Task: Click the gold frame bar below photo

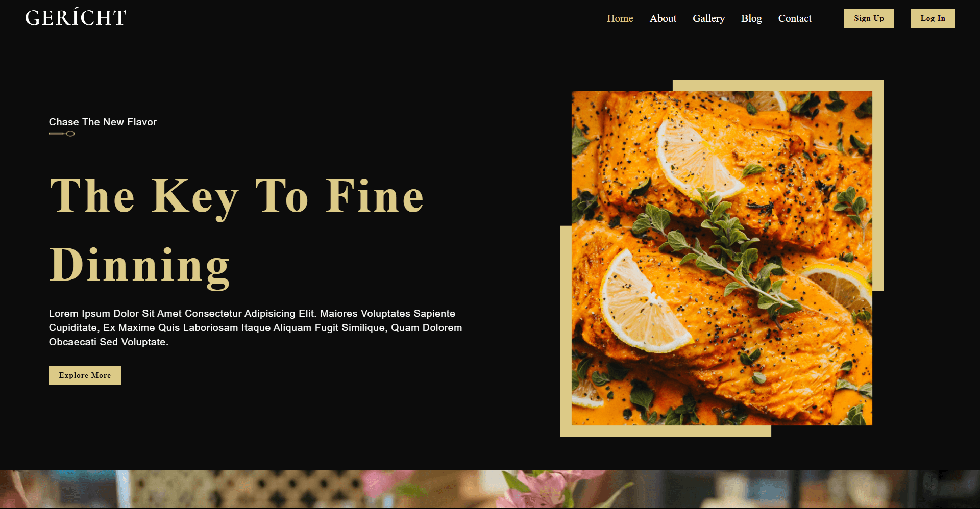Action: pos(666,431)
